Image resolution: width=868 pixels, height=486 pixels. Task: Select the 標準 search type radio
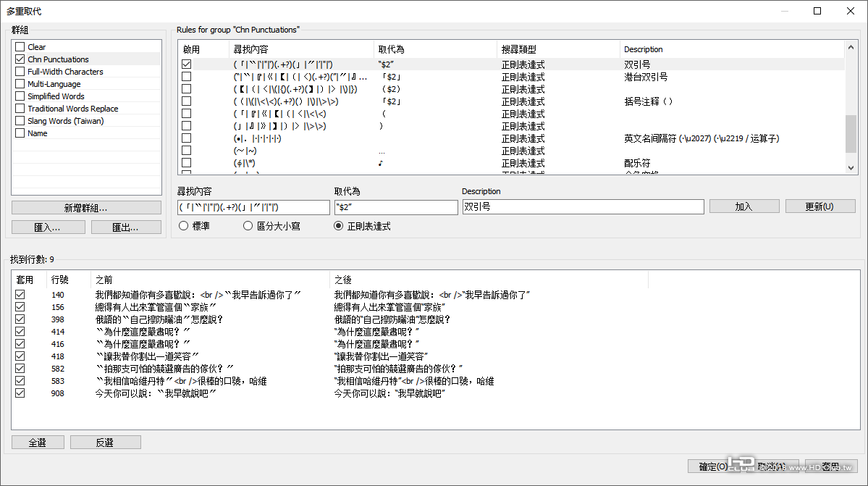pos(184,226)
